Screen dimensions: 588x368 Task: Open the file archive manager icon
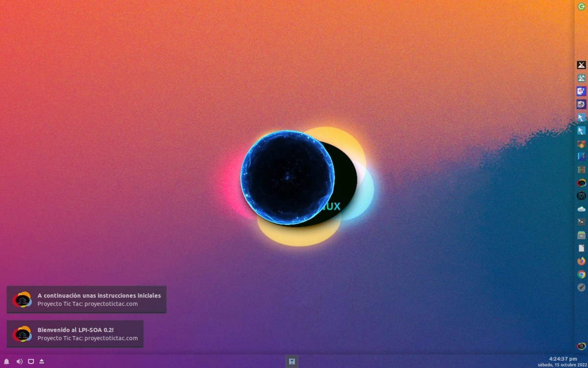581,235
